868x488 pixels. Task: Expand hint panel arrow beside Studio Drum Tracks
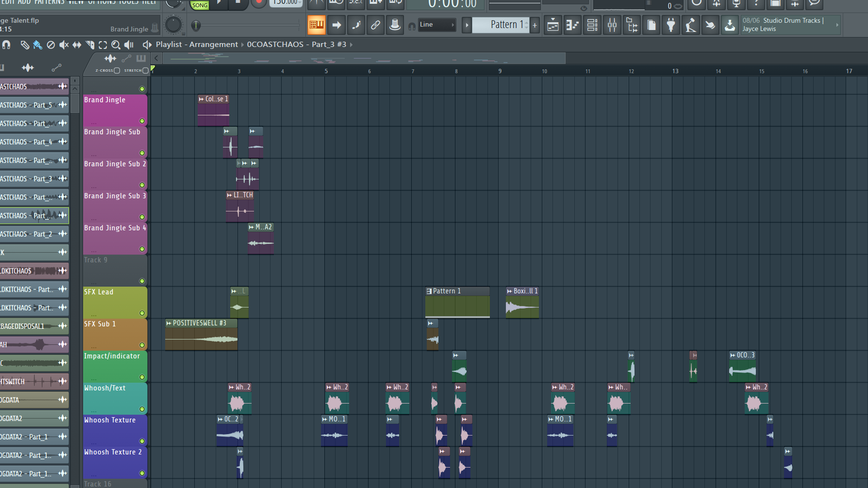coord(837,25)
